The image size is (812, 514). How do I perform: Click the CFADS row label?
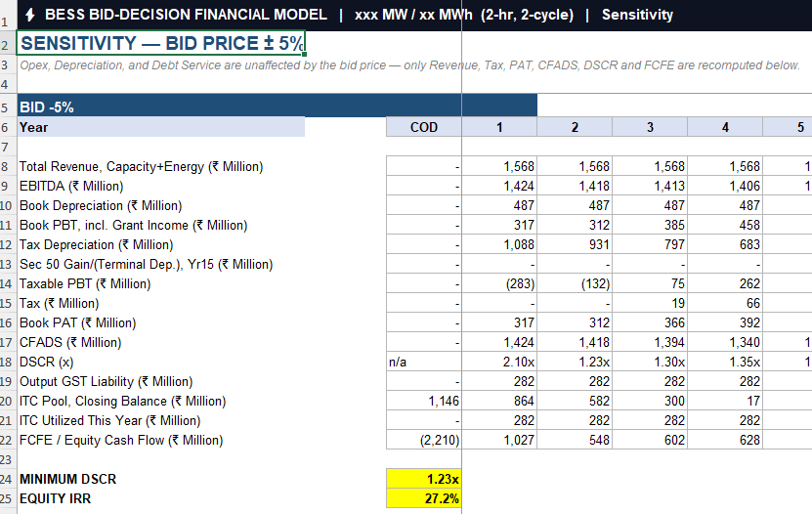[x=70, y=343]
